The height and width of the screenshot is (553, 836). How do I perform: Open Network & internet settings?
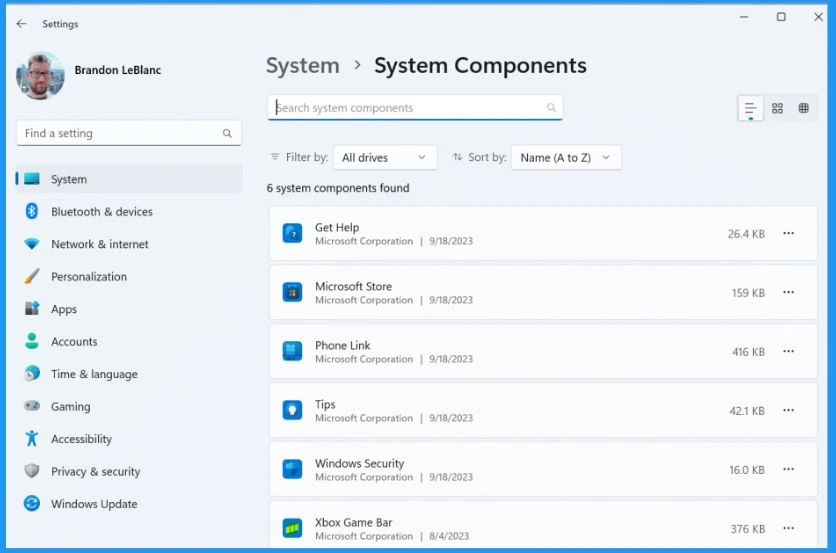point(128,244)
